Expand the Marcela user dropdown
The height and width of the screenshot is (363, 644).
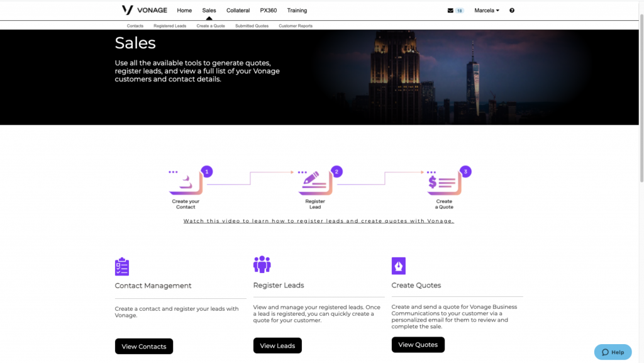point(487,11)
